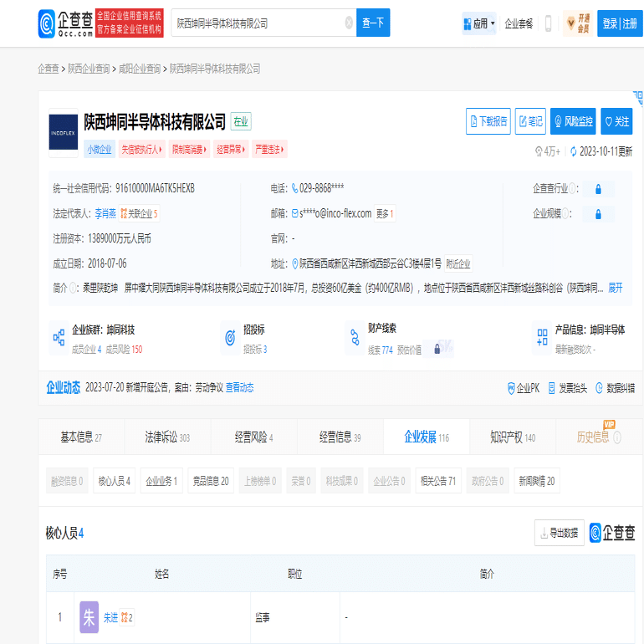This screenshot has width=644, height=644.
Task: Click the 数据纠错 icon
Action: point(599,388)
